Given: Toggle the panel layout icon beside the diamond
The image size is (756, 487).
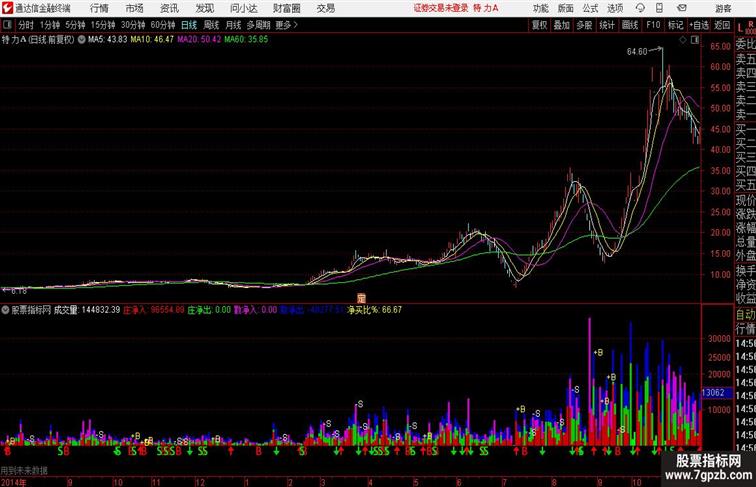Looking at the screenshot, I should pyautogui.click(x=695, y=40).
